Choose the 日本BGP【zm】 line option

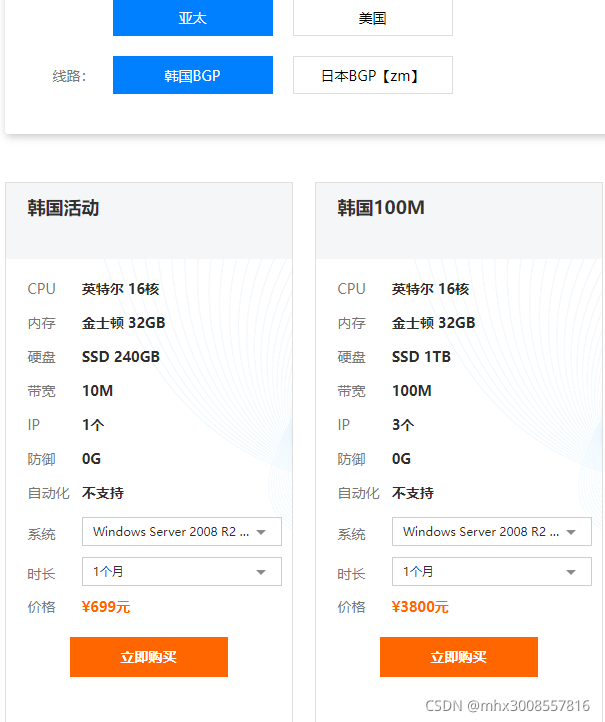[x=372, y=75]
